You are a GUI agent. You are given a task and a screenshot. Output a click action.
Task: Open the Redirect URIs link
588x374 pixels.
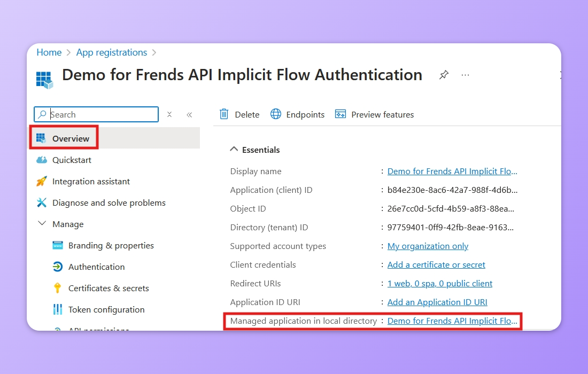point(440,284)
